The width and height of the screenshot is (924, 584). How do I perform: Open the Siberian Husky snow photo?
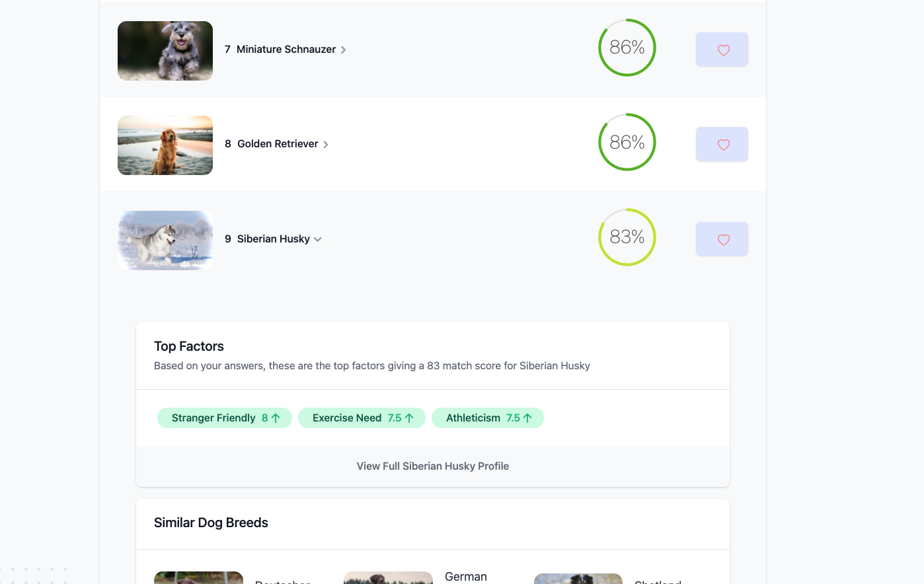(165, 240)
